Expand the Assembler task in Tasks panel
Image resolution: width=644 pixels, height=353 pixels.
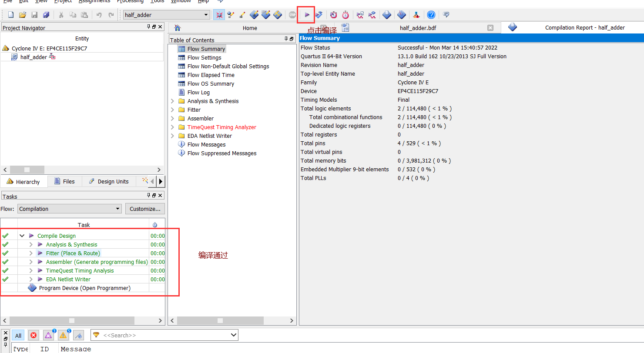(31, 262)
